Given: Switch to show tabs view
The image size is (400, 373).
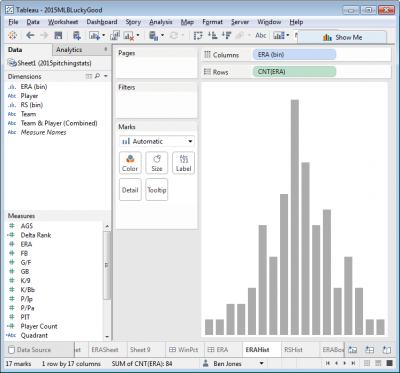Looking at the screenshot, I should point(389,363).
